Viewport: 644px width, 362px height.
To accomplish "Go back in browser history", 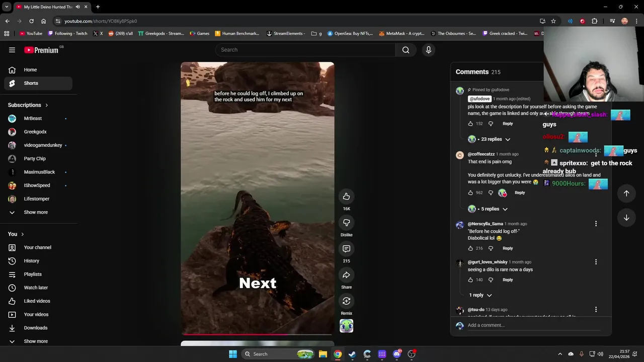I will click(x=7, y=21).
